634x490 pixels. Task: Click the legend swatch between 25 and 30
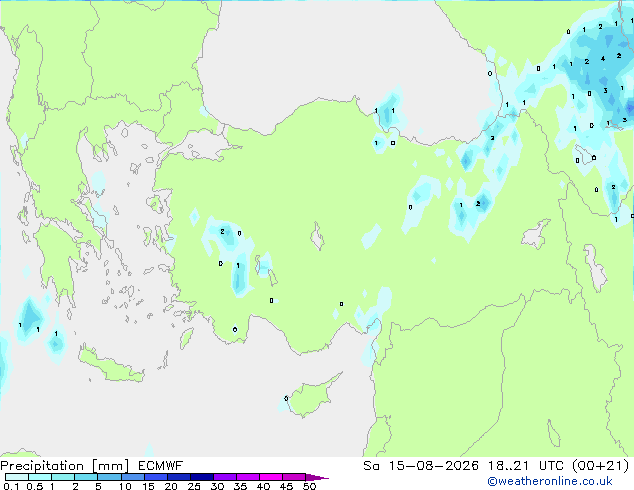coord(201,477)
